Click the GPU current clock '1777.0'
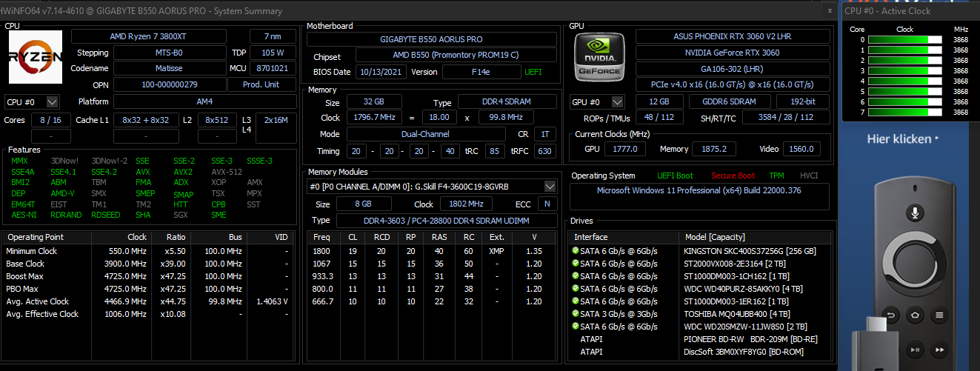 click(x=625, y=149)
